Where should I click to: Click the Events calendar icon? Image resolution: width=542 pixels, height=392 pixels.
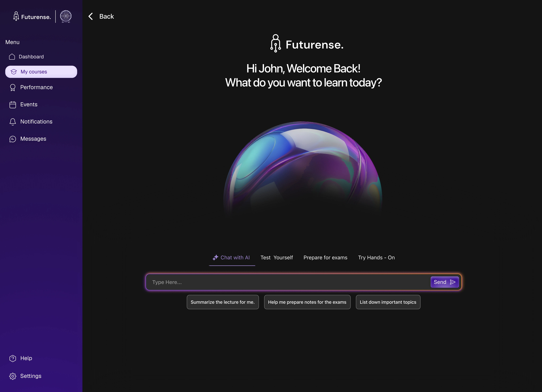click(13, 105)
